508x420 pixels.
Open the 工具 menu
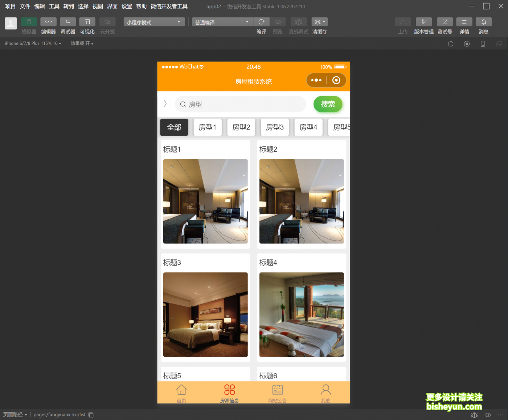click(54, 6)
